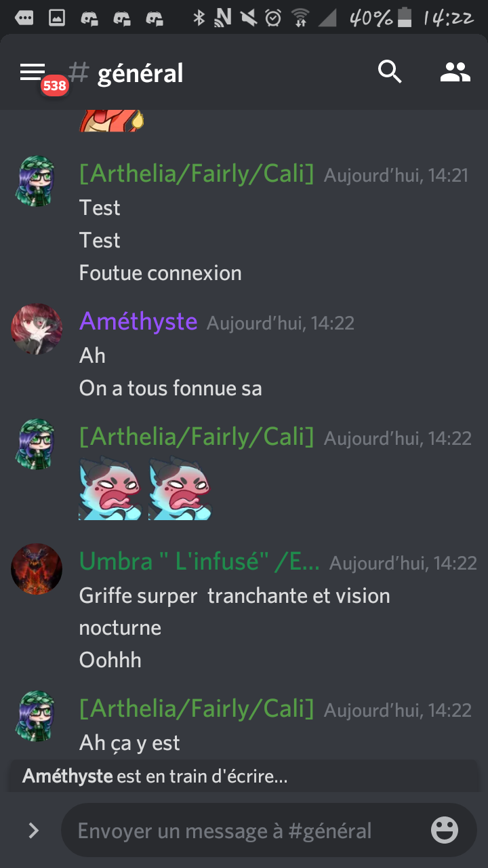
Task: Tap the search magnifier icon
Action: tap(390, 72)
